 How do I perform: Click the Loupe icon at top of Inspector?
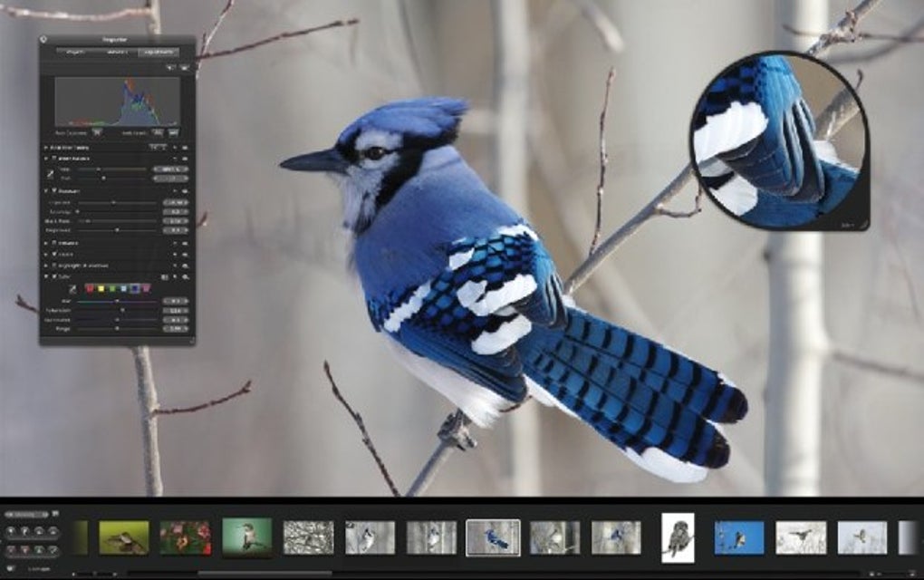pos(43,40)
